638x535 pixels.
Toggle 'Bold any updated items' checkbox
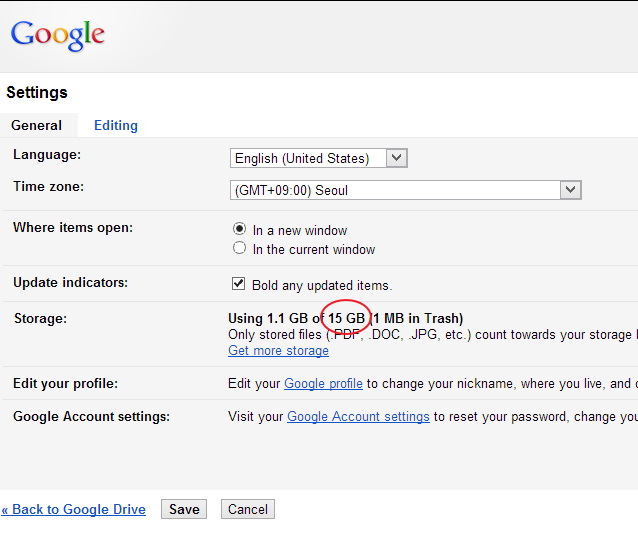238,284
